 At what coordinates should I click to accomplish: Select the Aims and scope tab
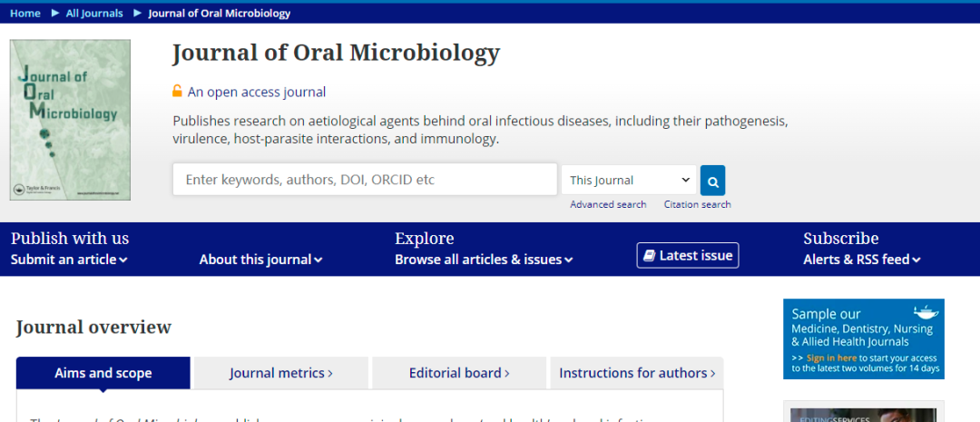pos(103,373)
